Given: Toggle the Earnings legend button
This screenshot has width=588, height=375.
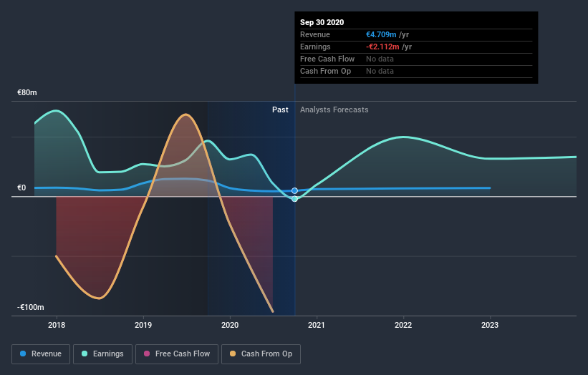Looking at the screenshot, I should (102, 354).
